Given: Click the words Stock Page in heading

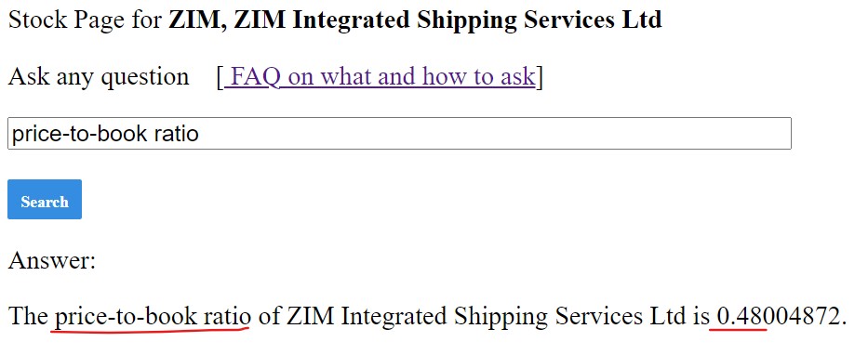Looking at the screenshot, I should (x=66, y=20).
